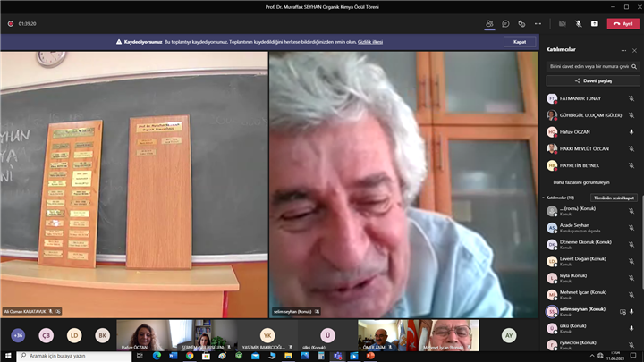Open the Gizlilik ilkesi link

(x=370, y=41)
